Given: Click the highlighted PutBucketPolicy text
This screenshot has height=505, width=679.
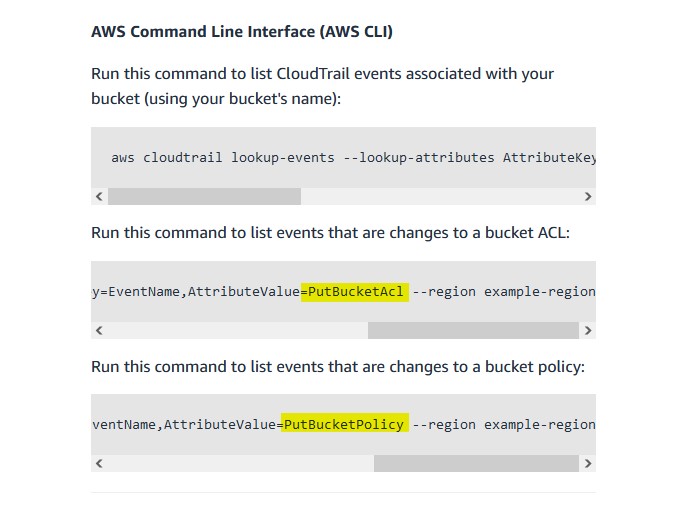Looking at the screenshot, I should [x=345, y=425].
